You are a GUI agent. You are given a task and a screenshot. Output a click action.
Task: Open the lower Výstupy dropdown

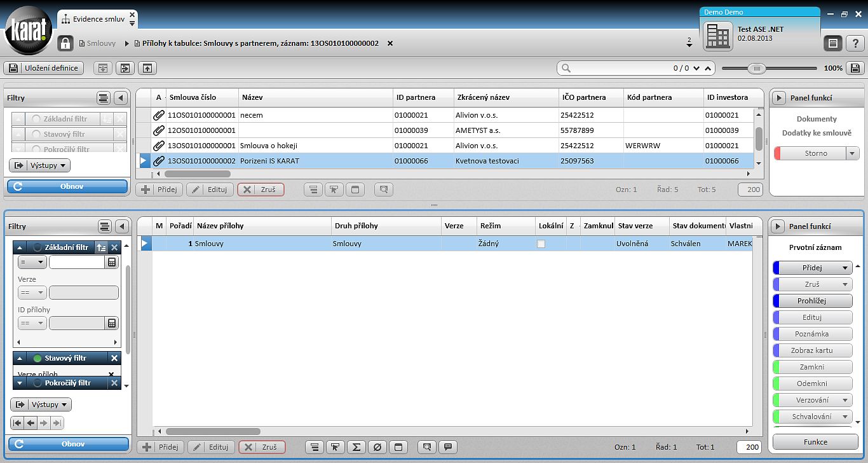(x=41, y=404)
